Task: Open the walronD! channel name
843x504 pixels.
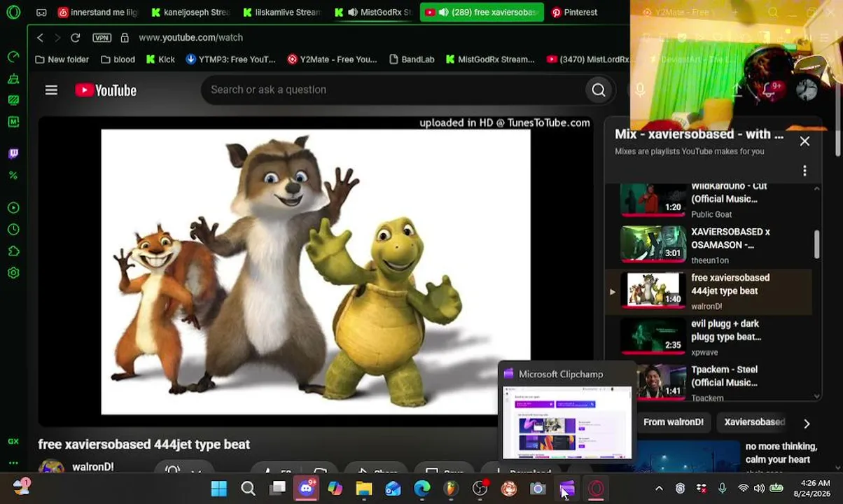Action: coord(92,467)
